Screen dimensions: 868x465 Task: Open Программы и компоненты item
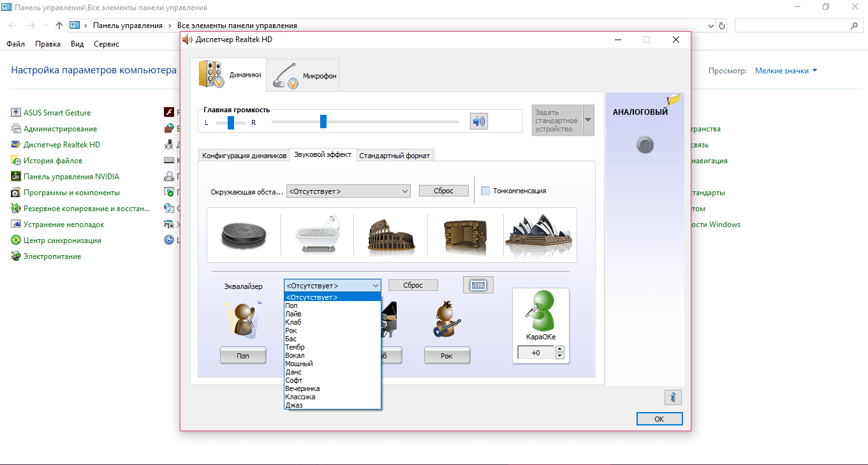coord(66,193)
